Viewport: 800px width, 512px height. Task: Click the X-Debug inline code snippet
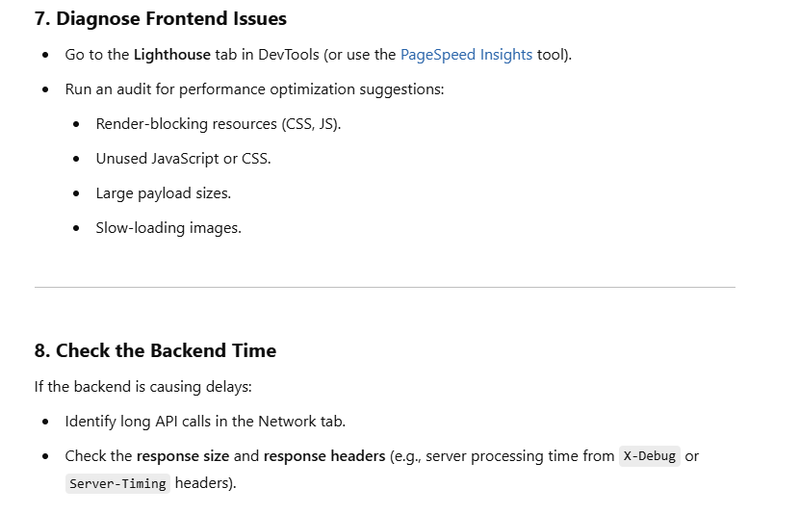tap(649, 456)
